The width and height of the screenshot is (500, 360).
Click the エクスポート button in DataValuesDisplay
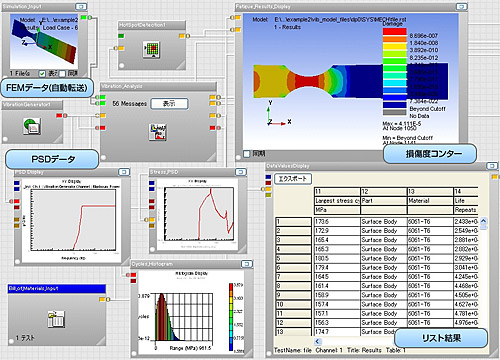[293, 179]
